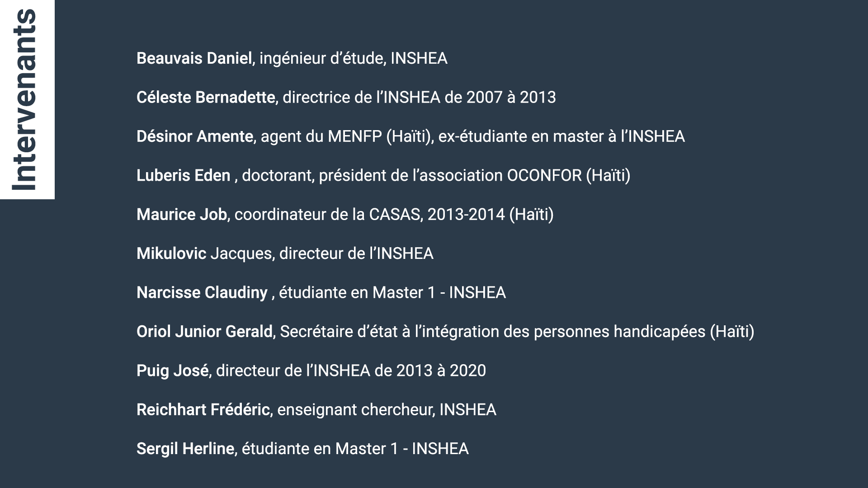Click the vertical "Intervenants" slide title
Viewport: 868px width, 488px height.
click(24, 99)
